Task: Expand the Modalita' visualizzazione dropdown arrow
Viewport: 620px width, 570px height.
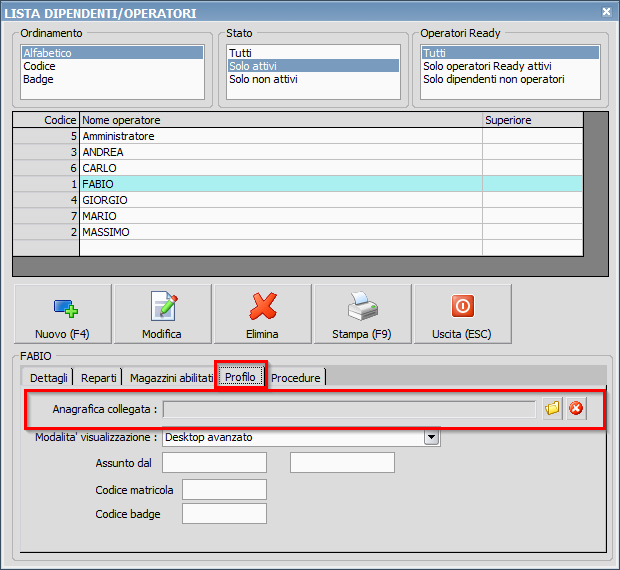Action: pyautogui.click(x=432, y=437)
